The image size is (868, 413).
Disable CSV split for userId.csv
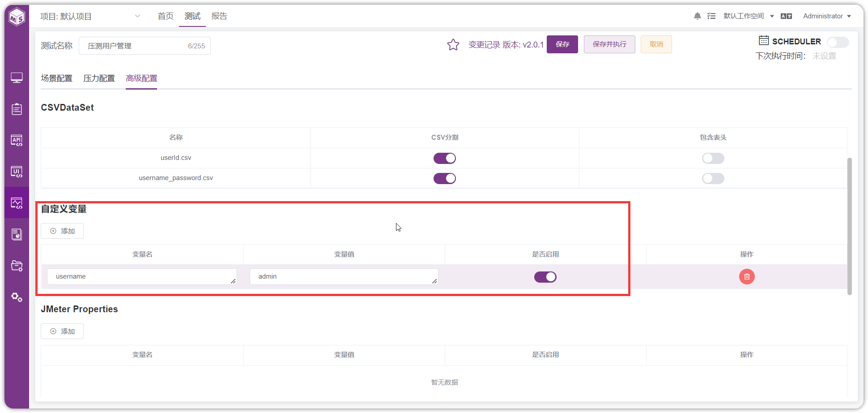coord(445,158)
